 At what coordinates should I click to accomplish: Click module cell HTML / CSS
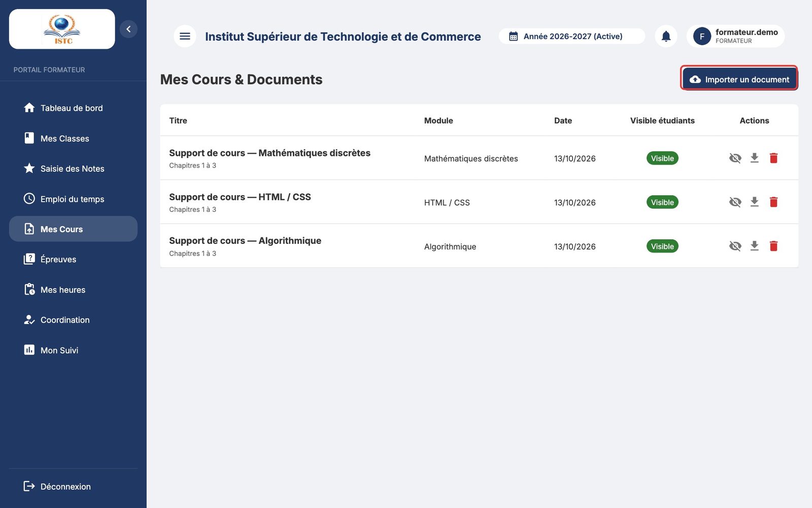pos(447,202)
